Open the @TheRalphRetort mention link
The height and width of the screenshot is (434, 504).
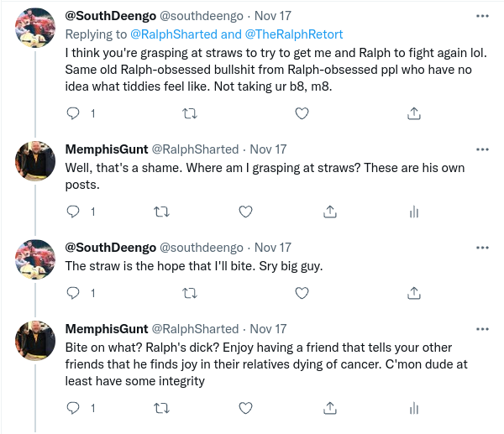coord(294,34)
